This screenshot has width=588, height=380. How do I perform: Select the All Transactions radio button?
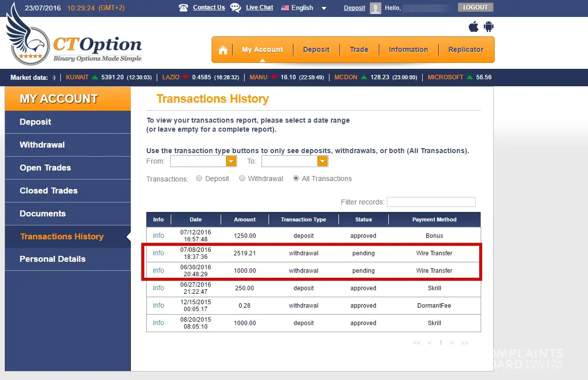pyautogui.click(x=296, y=179)
